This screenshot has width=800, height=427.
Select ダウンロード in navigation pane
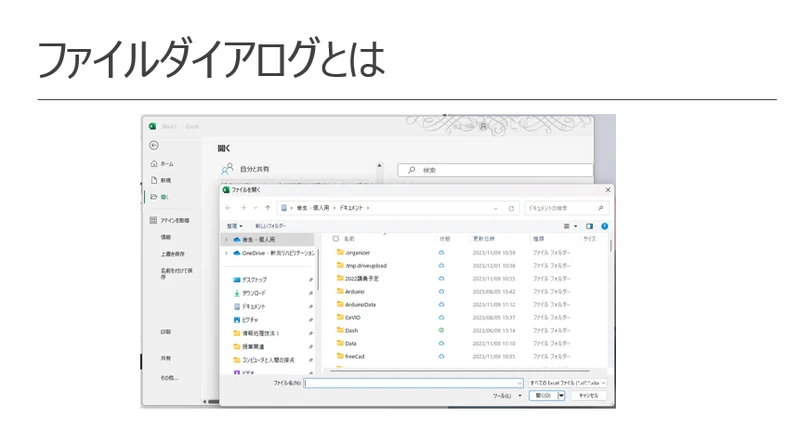tap(249, 293)
